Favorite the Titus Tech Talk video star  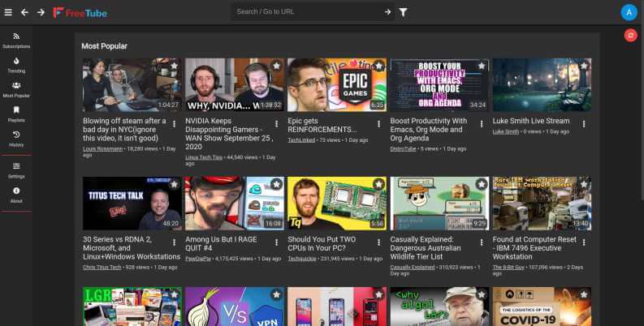[x=174, y=184]
